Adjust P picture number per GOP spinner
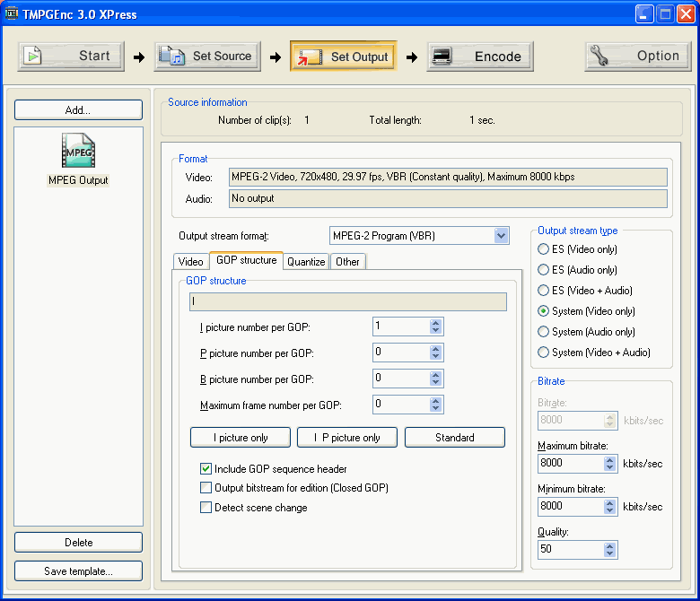700x601 pixels. 436,353
